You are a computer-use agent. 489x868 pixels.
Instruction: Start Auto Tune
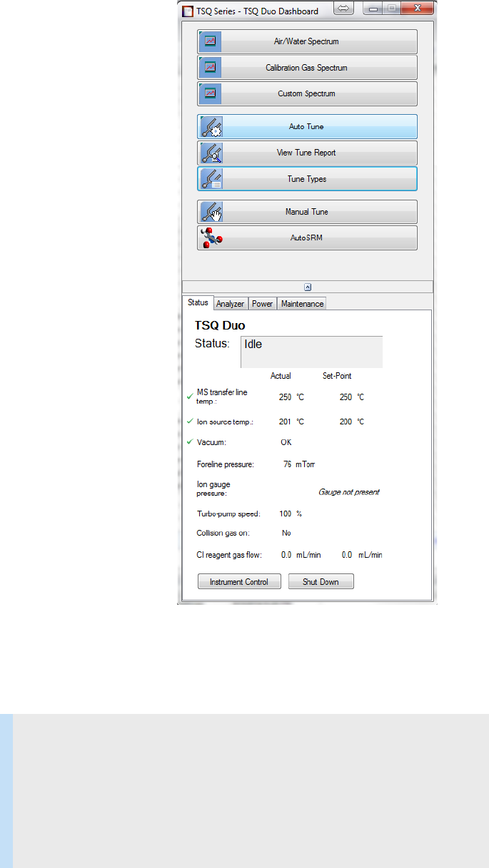(x=307, y=127)
